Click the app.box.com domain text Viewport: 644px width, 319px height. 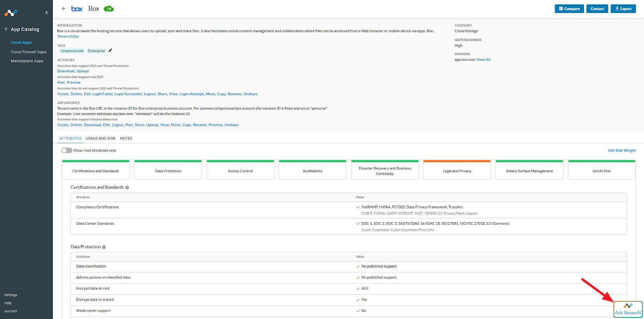tap(465, 60)
